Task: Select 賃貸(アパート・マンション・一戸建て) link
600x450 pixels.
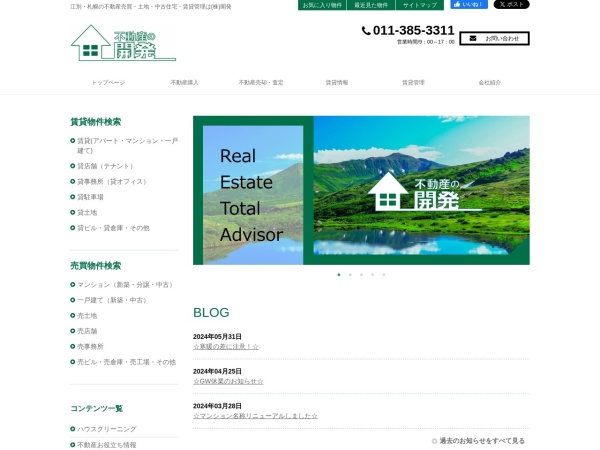Action: (127, 145)
